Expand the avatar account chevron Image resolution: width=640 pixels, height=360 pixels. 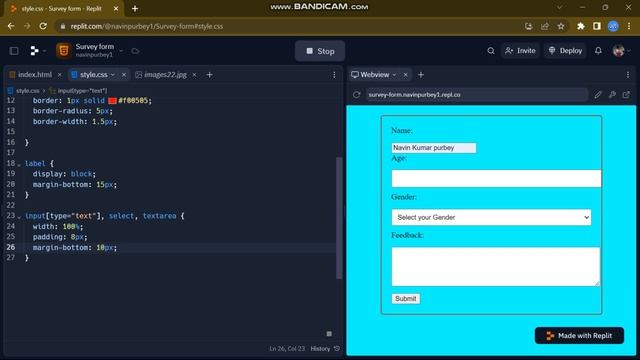(x=629, y=51)
